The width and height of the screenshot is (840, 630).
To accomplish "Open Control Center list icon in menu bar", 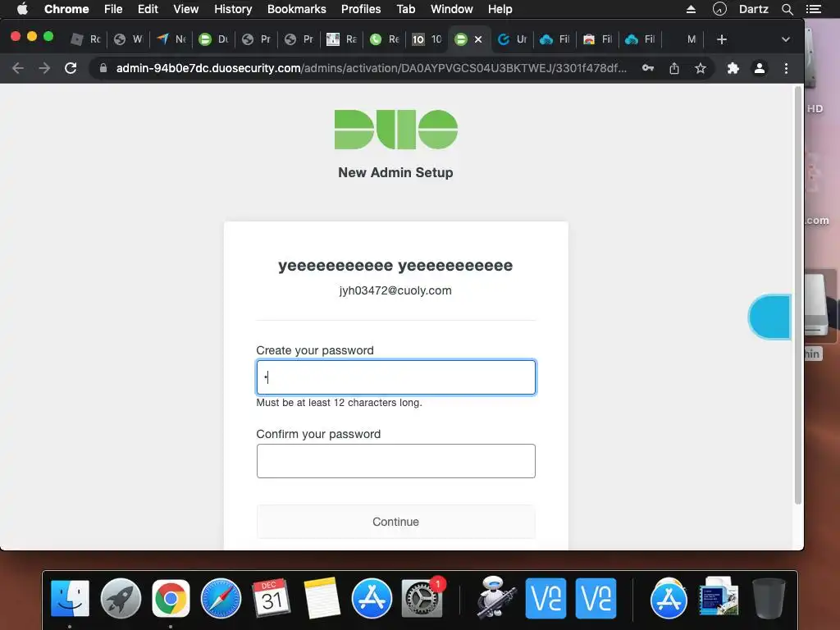I will tap(814, 9).
